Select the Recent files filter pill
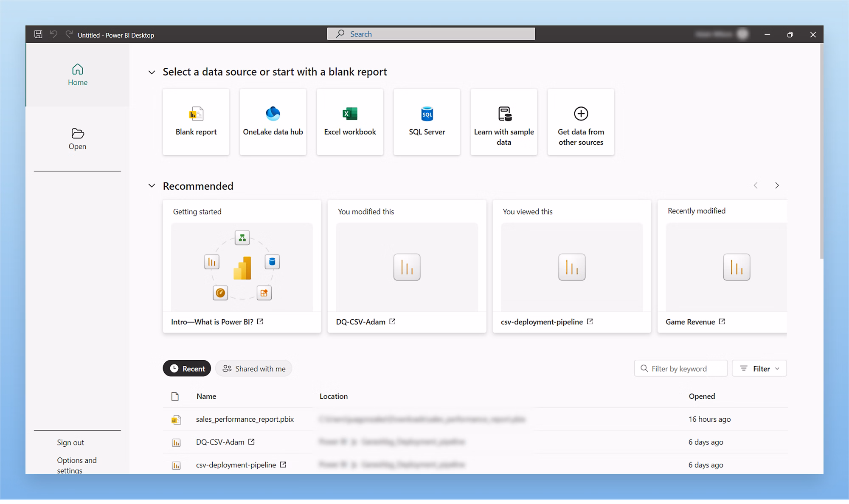This screenshot has height=504, width=849. 186,368
